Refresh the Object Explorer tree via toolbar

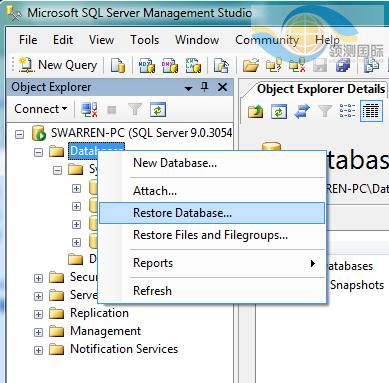point(158,109)
